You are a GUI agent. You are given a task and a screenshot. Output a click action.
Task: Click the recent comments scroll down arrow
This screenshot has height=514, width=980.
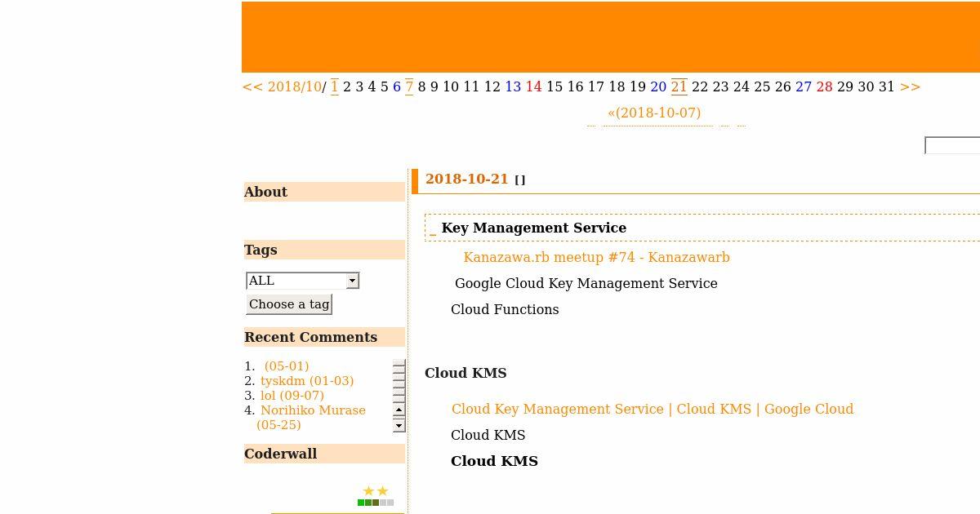(399, 425)
